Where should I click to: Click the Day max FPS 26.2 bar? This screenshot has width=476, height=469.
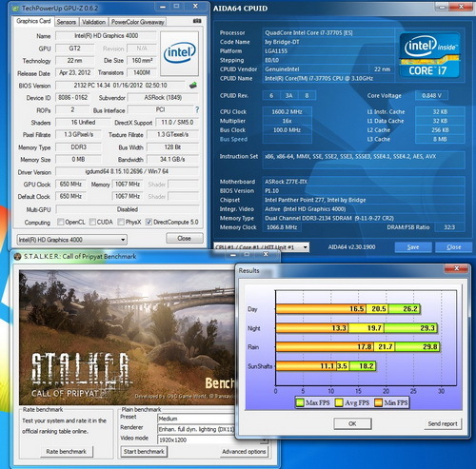tap(405, 309)
